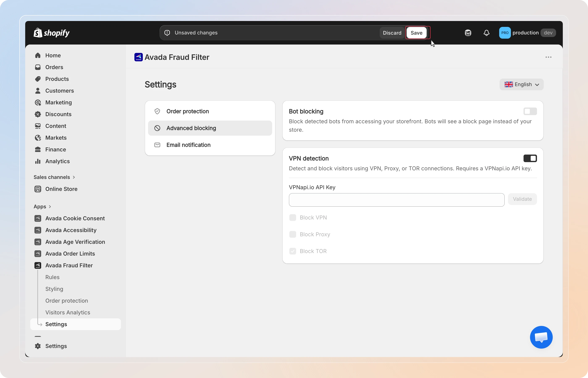
Task: Select the Advanced blocking settings tab
Action: point(210,128)
